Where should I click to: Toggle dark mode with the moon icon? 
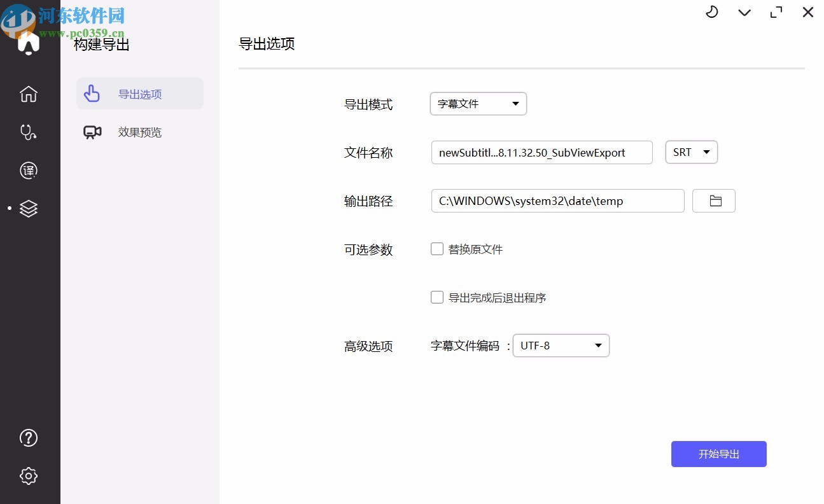click(x=712, y=12)
